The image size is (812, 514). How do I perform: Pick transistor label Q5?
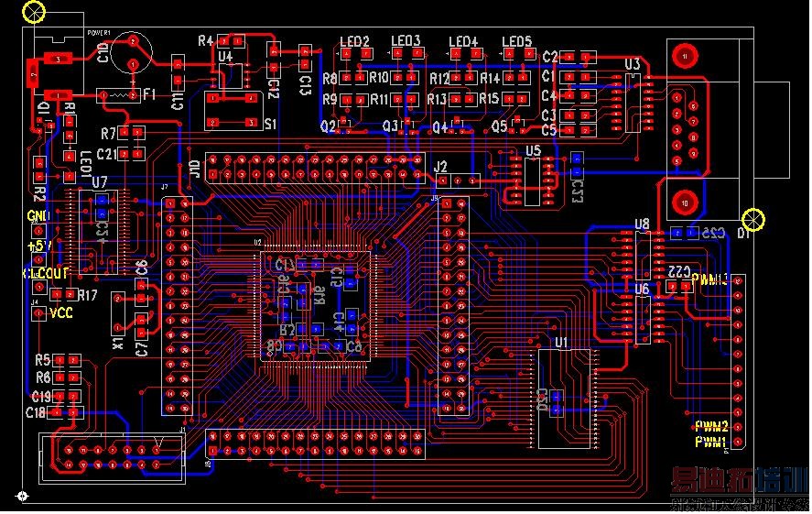499,126
